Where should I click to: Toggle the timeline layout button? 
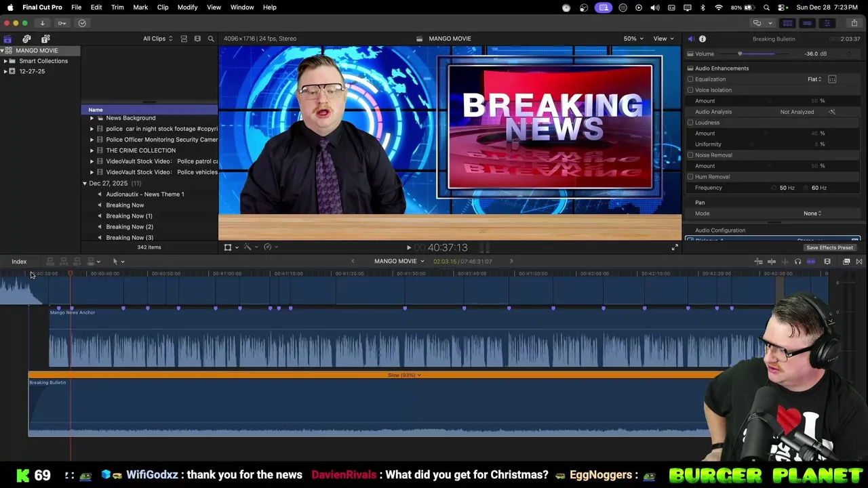[x=807, y=23]
